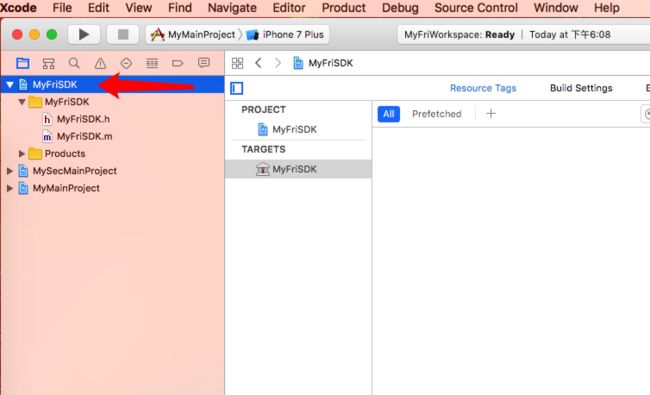This screenshot has width=650, height=395.
Task: Open the Edit menu
Action: 99,8
